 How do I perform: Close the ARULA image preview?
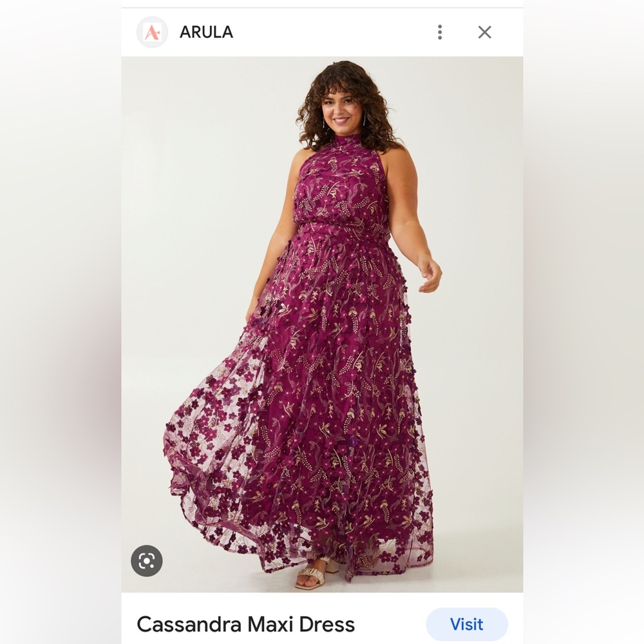coord(485,32)
